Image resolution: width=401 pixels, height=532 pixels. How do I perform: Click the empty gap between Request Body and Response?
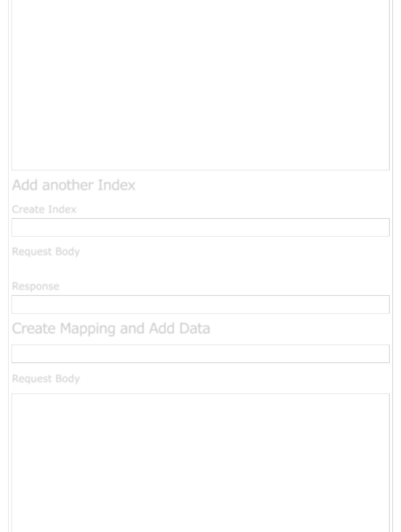pyautogui.click(x=200, y=269)
